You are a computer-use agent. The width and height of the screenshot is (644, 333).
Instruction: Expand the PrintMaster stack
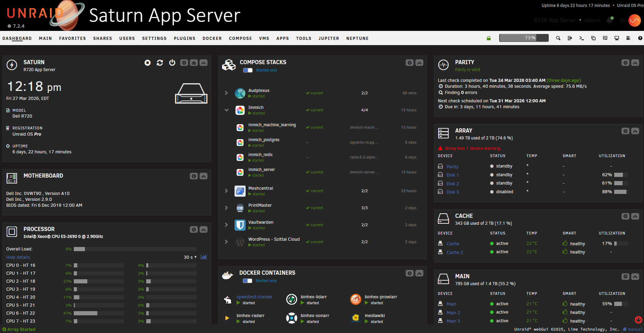[x=226, y=208]
